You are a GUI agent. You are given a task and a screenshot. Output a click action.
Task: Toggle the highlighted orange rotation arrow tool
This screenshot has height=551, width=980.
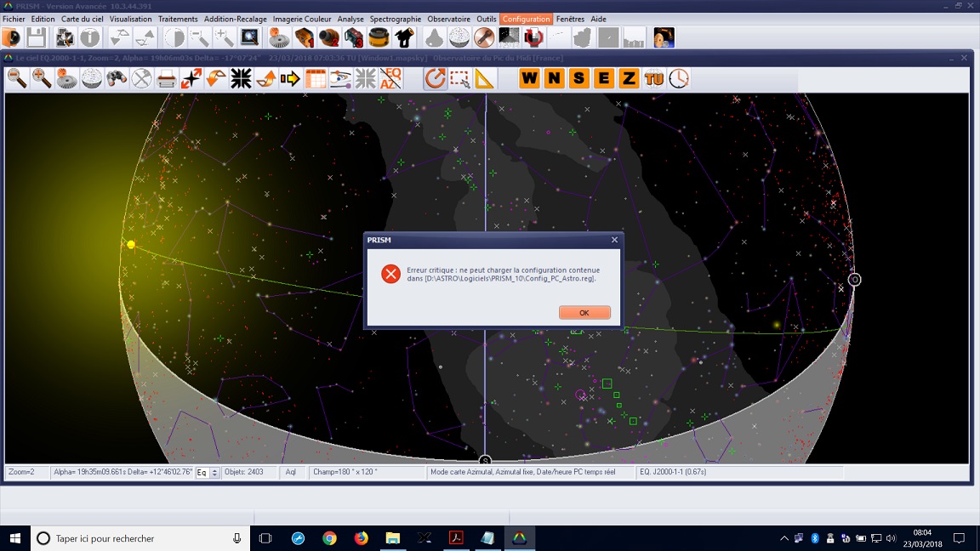click(435, 79)
